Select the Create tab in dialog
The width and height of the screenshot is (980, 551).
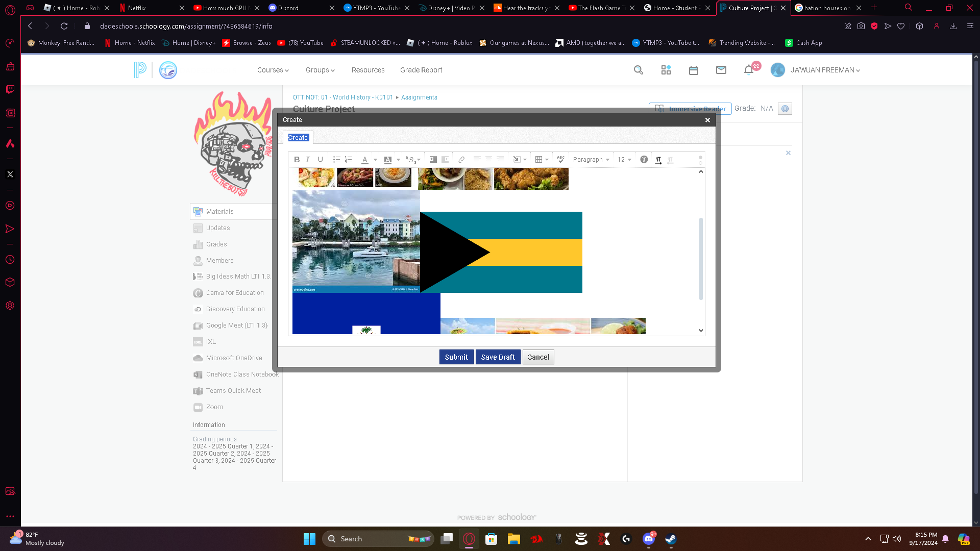(x=298, y=138)
